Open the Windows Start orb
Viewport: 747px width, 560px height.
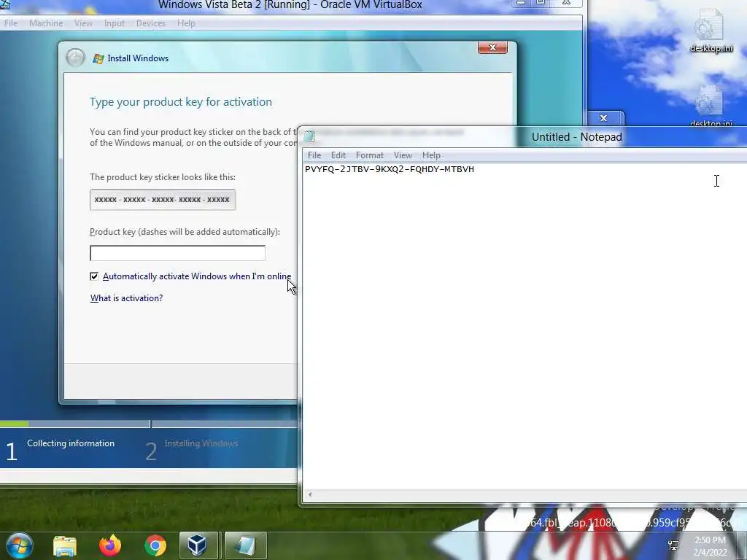(x=19, y=545)
